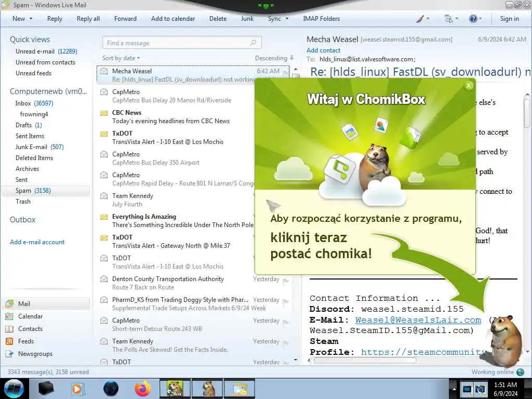Open the Feeds section icon
The height and width of the screenshot is (399, 532).
pyautogui.click(x=9, y=341)
